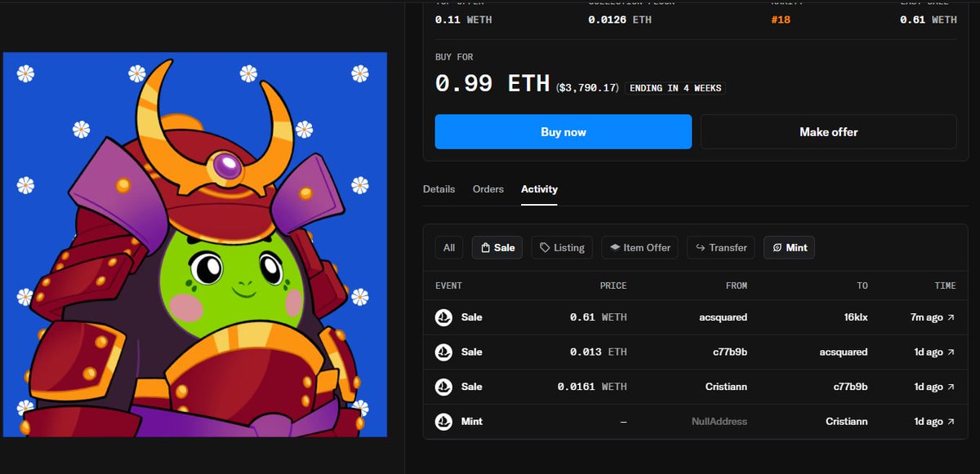The width and height of the screenshot is (980, 474).
Task: Open Cristiann recipient in Mint row
Action: (x=847, y=422)
